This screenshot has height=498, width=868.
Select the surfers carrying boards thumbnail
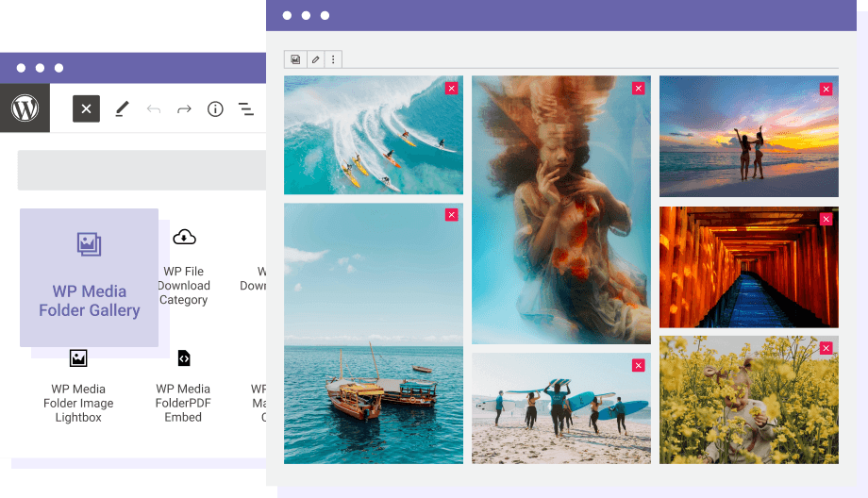(x=561, y=408)
